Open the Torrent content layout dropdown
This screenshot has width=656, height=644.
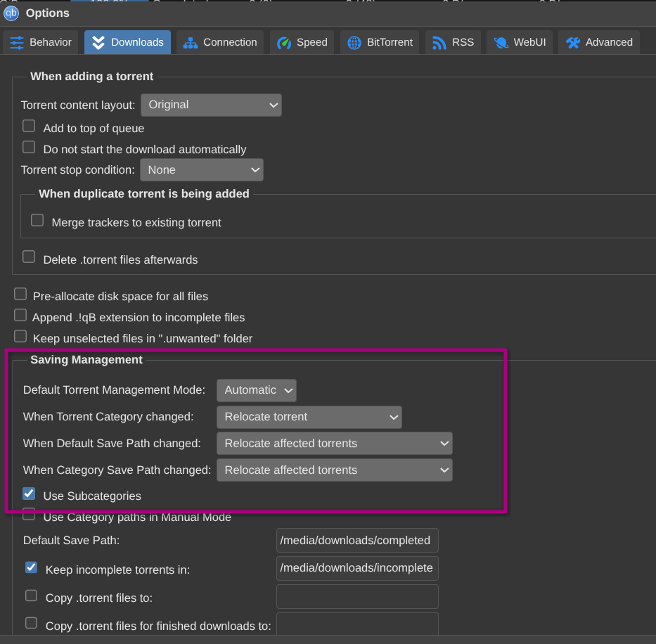click(x=211, y=105)
